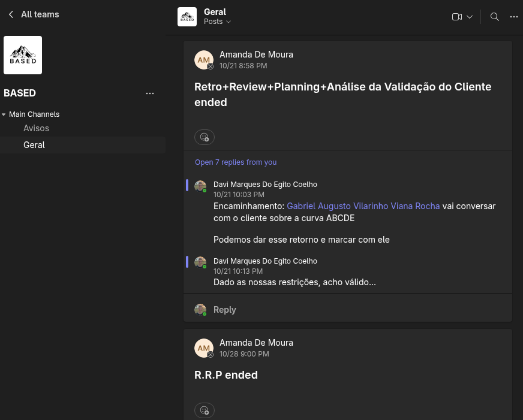Image resolution: width=523 pixels, height=420 pixels.
Task: Open the Posts tab dropdown
Action: tap(217, 22)
